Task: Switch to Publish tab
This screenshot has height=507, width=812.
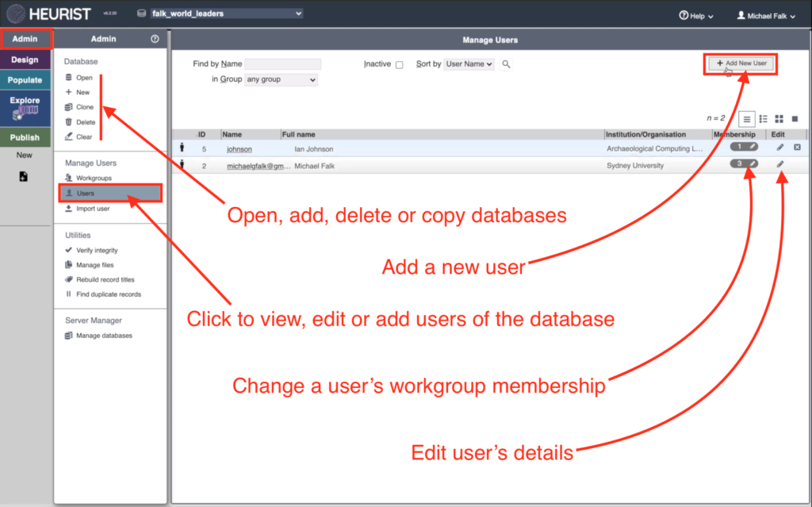Action: 25,137
